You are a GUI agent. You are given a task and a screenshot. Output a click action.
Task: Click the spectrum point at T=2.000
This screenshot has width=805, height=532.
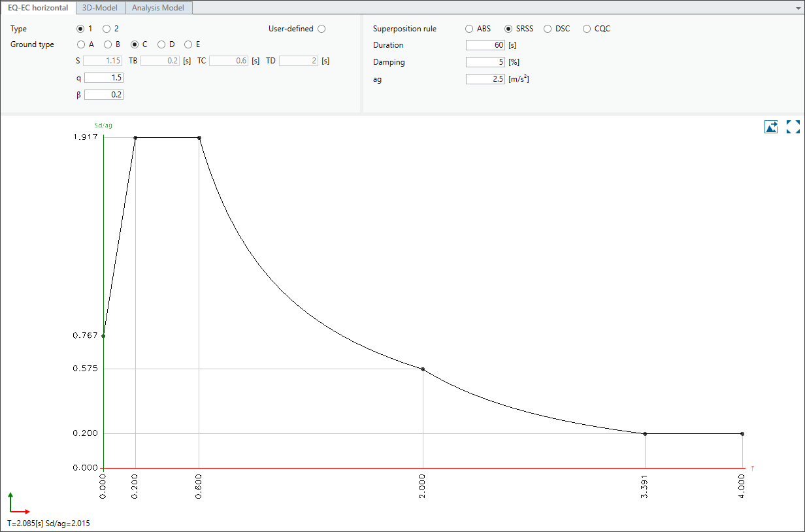[423, 369]
